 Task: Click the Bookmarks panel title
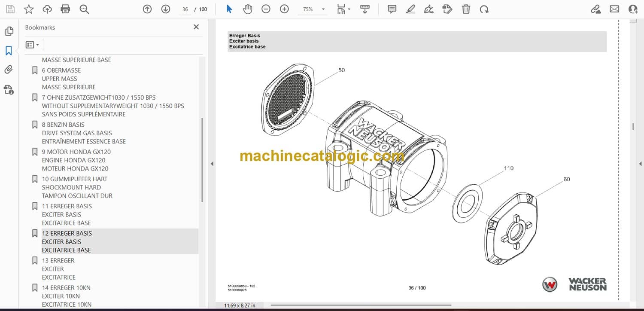(x=40, y=27)
